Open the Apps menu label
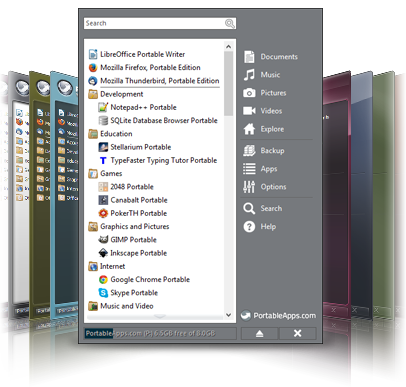Screen dimensions: 406x387 click(x=269, y=169)
